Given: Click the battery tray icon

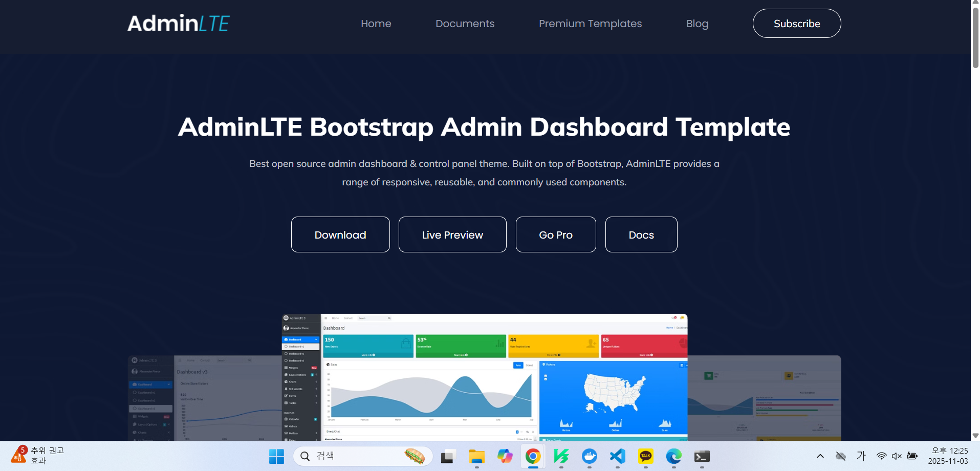Looking at the screenshot, I should [x=912, y=456].
